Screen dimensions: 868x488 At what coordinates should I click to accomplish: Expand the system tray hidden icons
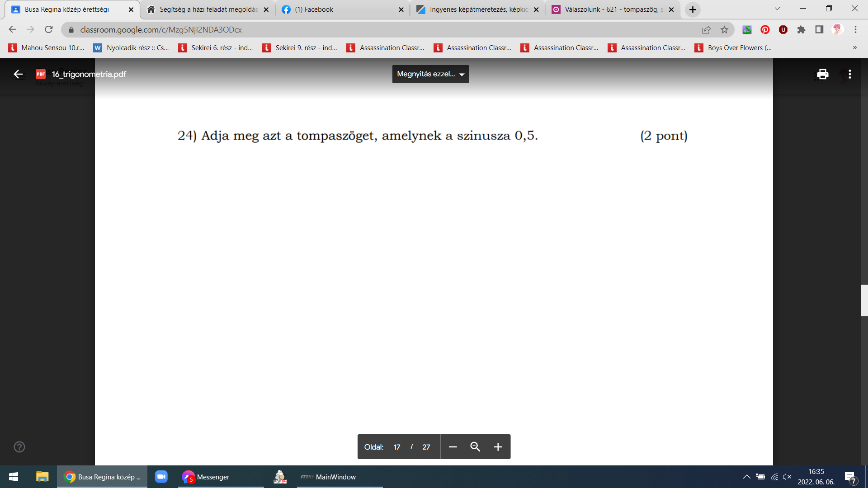click(x=746, y=477)
